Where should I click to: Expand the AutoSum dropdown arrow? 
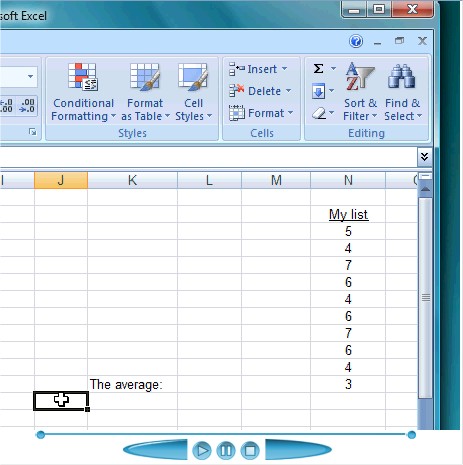point(333,69)
